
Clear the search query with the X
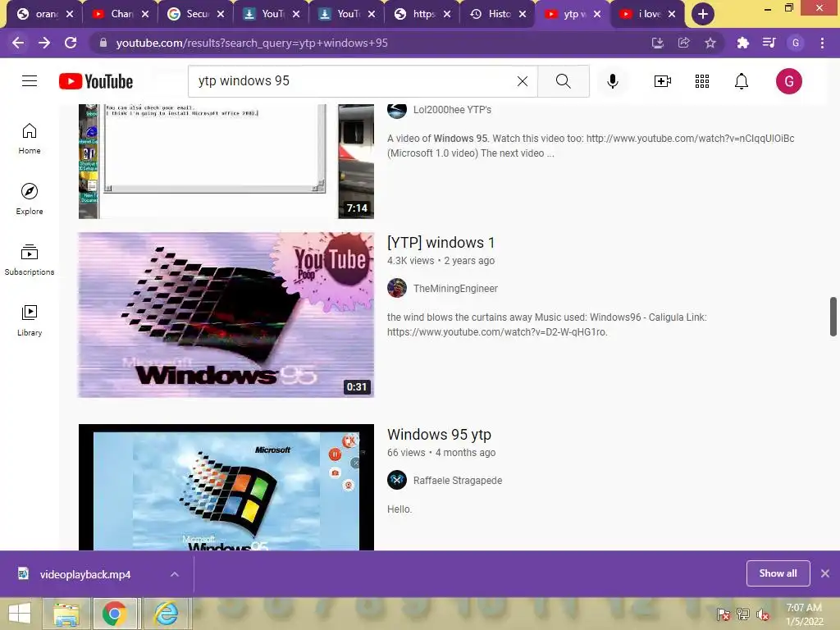pyautogui.click(x=523, y=81)
